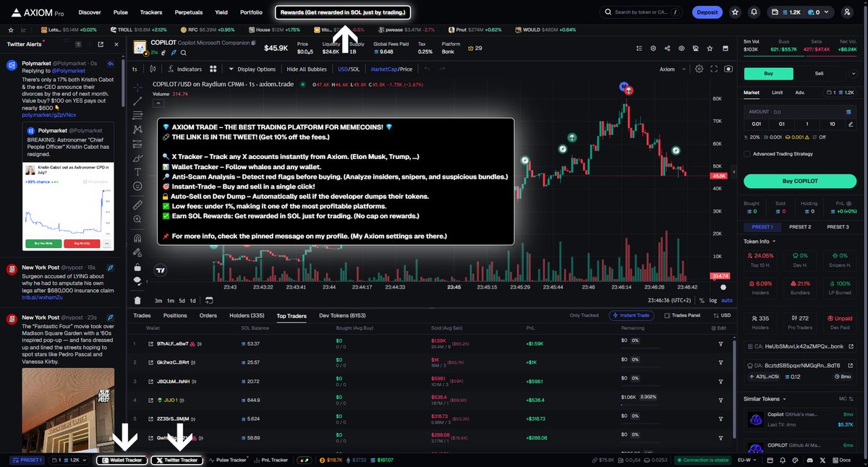
Task: Open the Discover menu
Action: [x=90, y=12]
